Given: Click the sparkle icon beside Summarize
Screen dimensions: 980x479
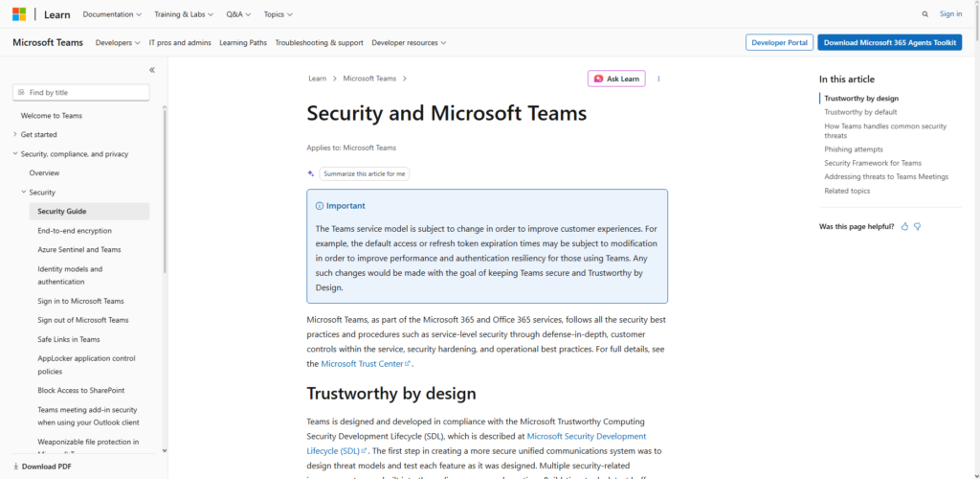Looking at the screenshot, I should pyautogui.click(x=311, y=173).
